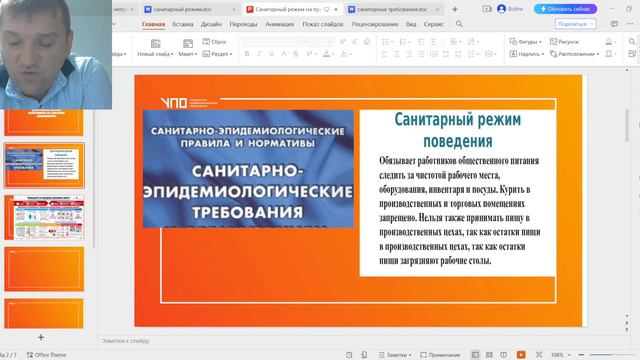Click the clear formatting icon
640x360 pixels.
tap(367, 42)
